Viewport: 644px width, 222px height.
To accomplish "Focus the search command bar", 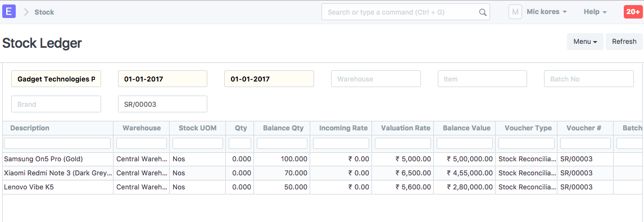I will [405, 12].
